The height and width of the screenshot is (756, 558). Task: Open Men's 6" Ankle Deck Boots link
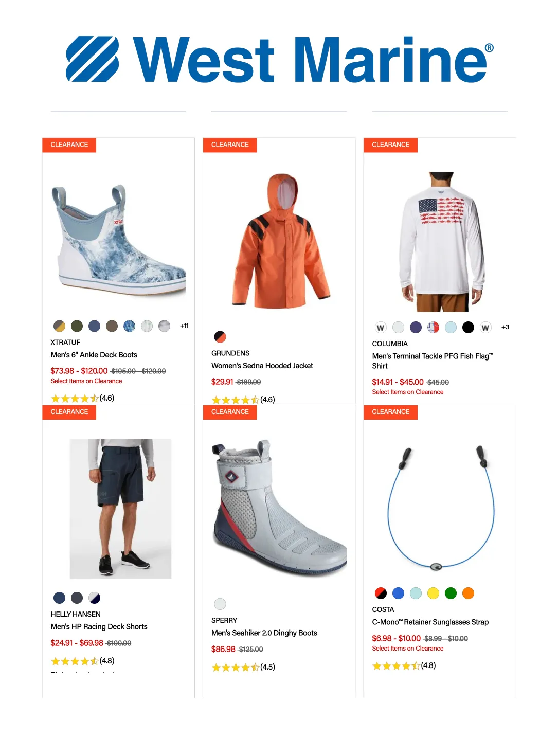click(x=94, y=355)
